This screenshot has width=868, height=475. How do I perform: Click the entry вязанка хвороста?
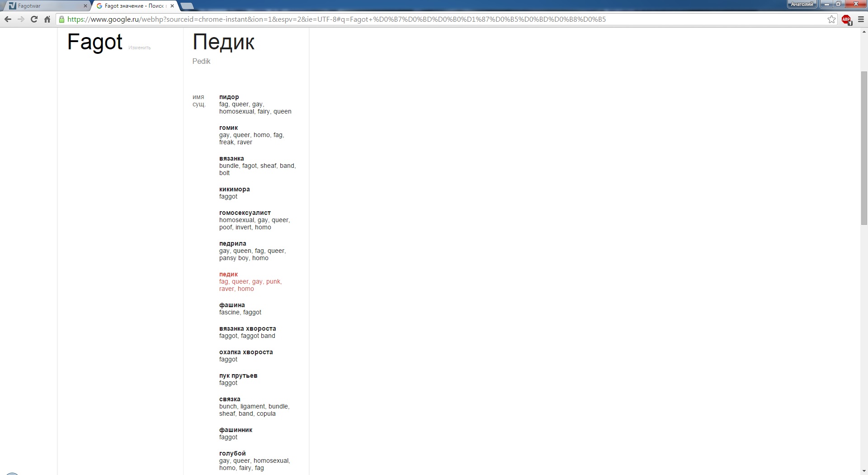tap(247, 328)
